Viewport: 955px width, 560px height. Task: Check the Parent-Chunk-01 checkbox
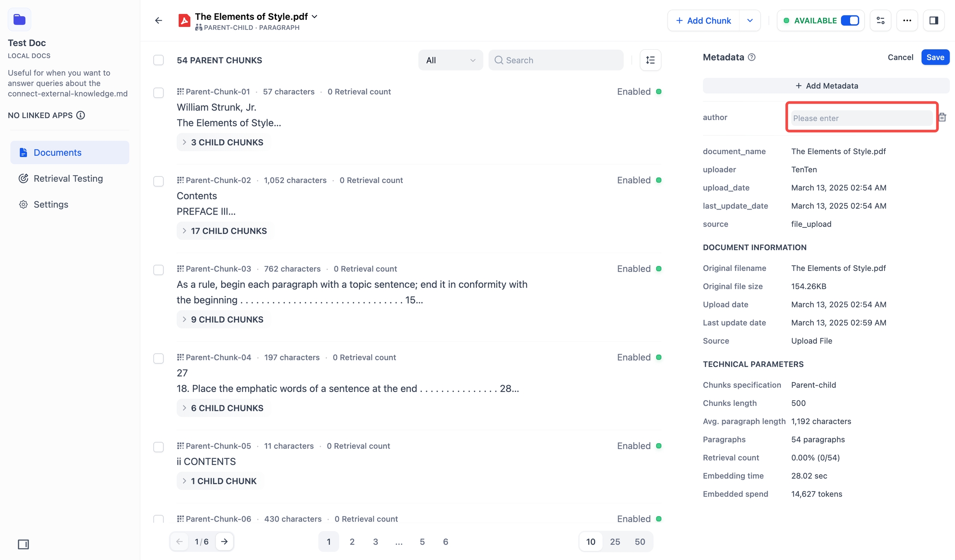tap(158, 92)
